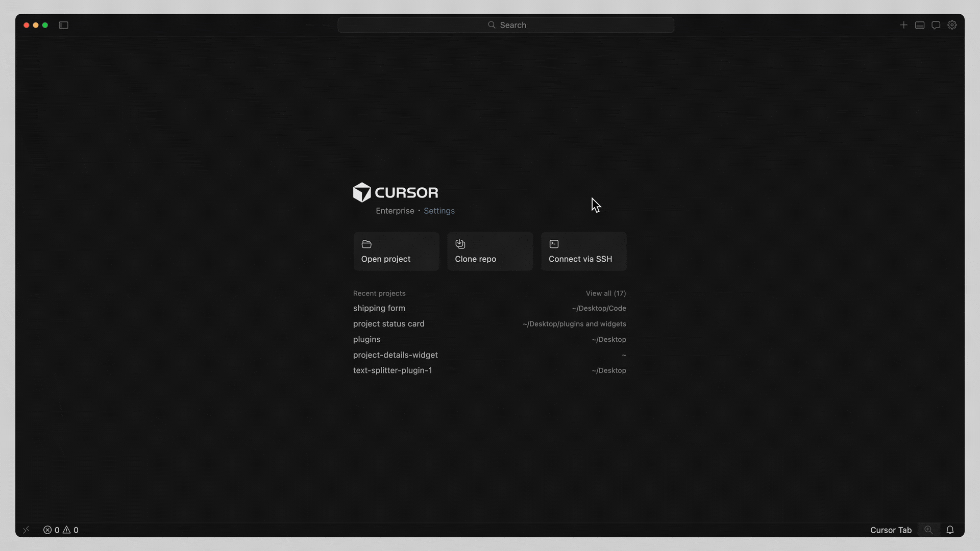Click the errors icon in the status bar
This screenshot has height=551, width=980.
48,530
